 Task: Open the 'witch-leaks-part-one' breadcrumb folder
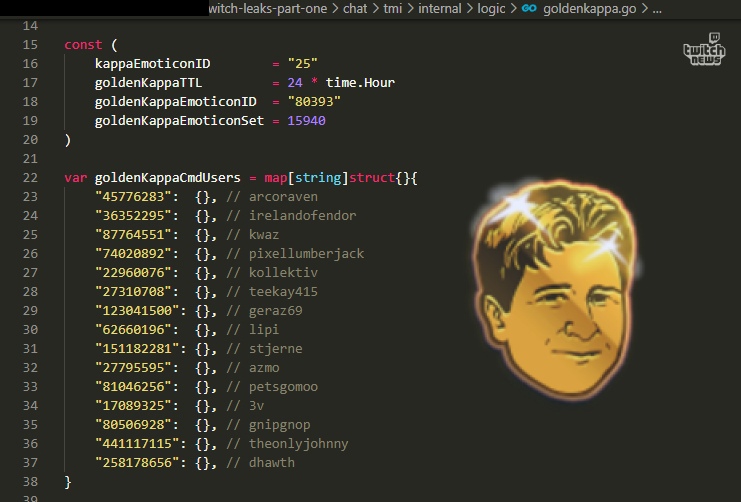[268, 9]
